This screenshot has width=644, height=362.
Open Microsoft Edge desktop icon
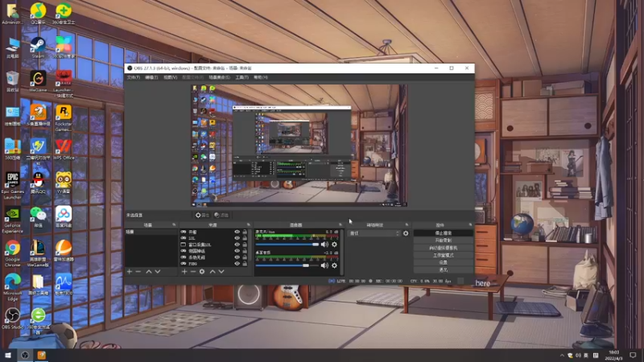pyautogui.click(x=12, y=287)
